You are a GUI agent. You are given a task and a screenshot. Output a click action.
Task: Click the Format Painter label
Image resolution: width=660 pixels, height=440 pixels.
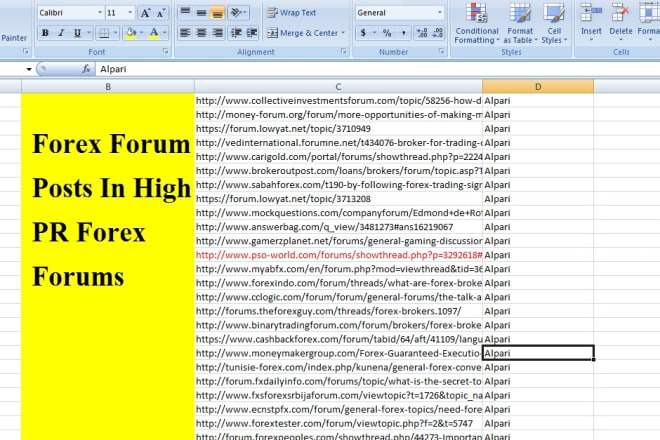[14, 38]
